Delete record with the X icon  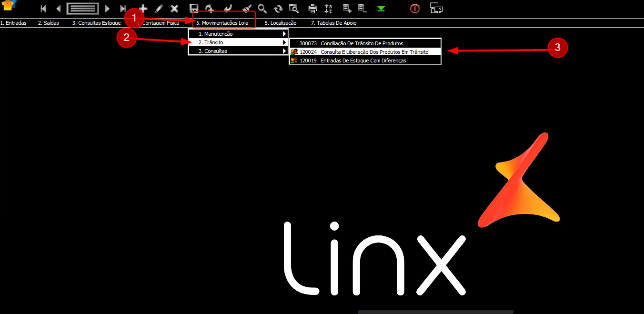174,9
